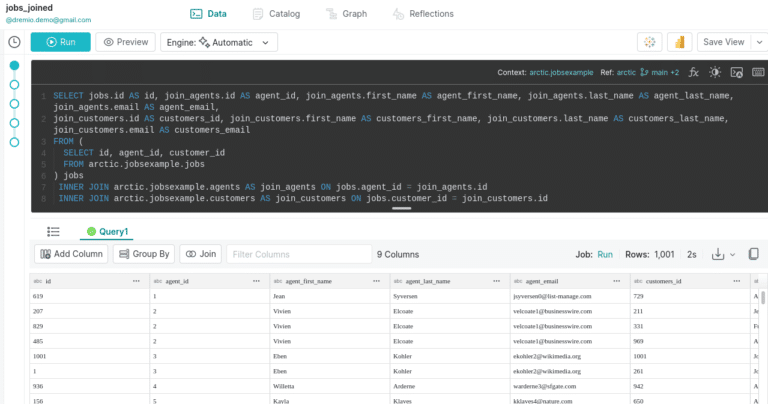This screenshot has height=404, width=768.
Task: Open the query list icon beside Query1
Action: pyautogui.click(x=54, y=231)
